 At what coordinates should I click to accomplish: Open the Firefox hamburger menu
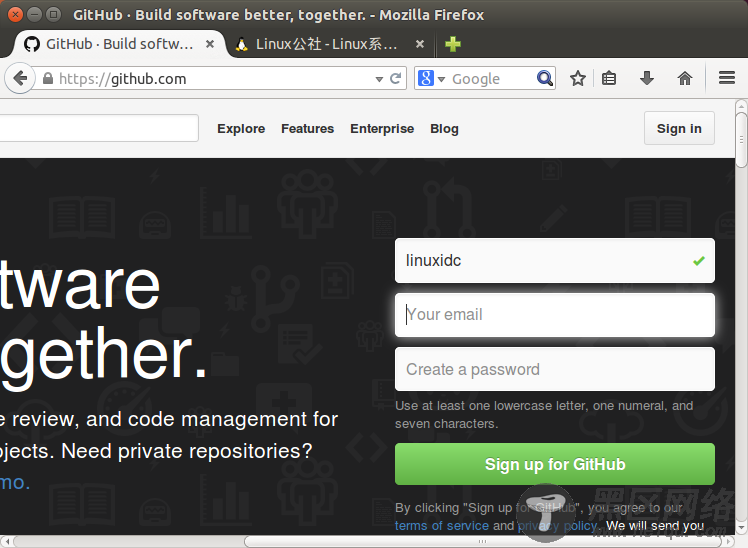pyautogui.click(x=727, y=78)
